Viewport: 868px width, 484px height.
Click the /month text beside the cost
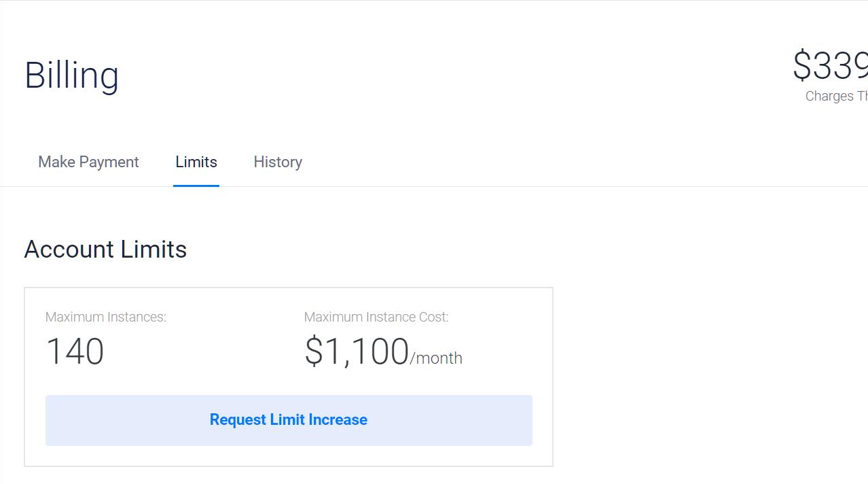(436, 358)
